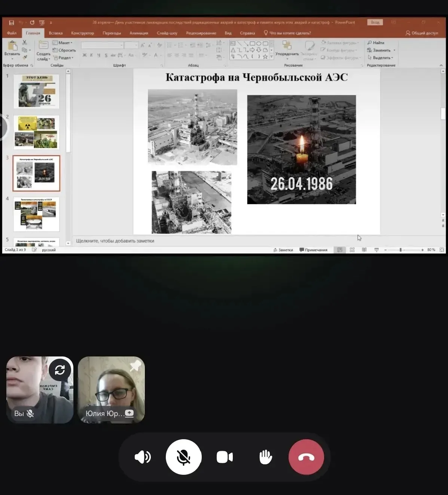Screen dimensions: 448x495
Task: Click zoom out minus icon
Action: tap(385, 250)
